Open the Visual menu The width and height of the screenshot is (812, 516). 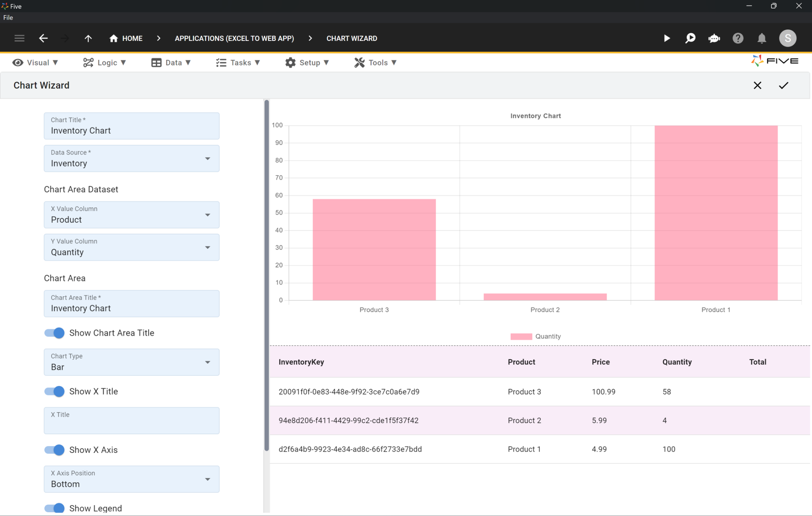coord(35,63)
